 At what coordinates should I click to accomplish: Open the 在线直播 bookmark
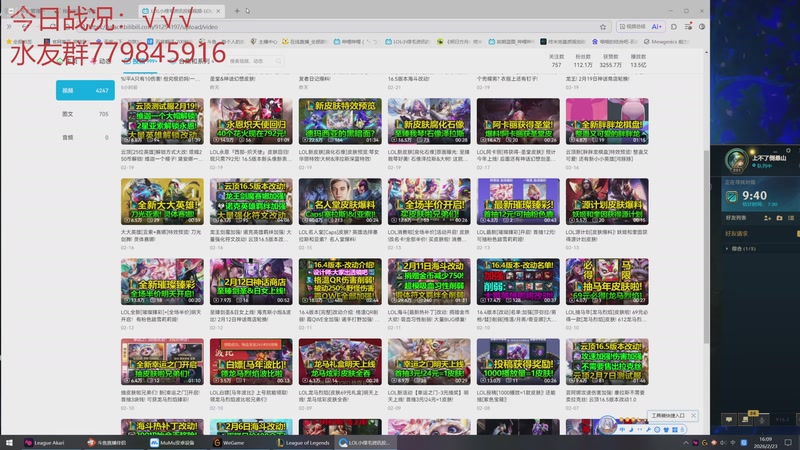point(304,42)
